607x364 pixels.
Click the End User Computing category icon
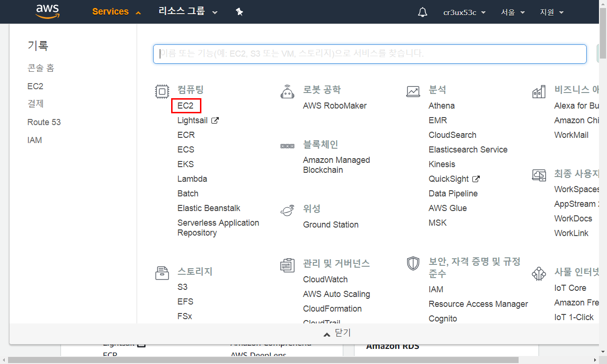point(539,175)
